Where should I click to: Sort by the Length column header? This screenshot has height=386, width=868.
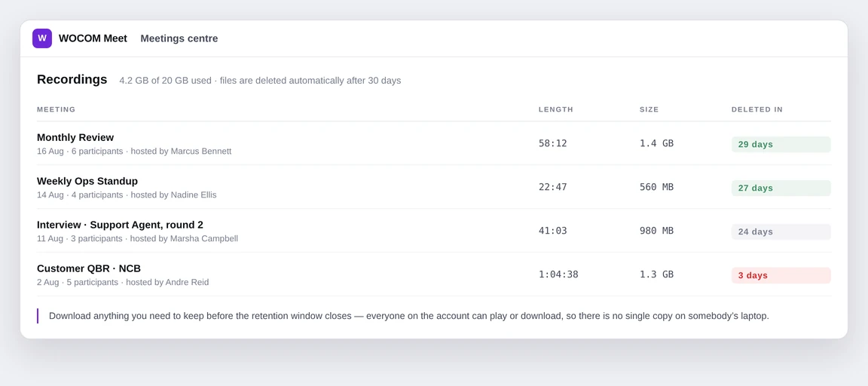(x=556, y=109)
